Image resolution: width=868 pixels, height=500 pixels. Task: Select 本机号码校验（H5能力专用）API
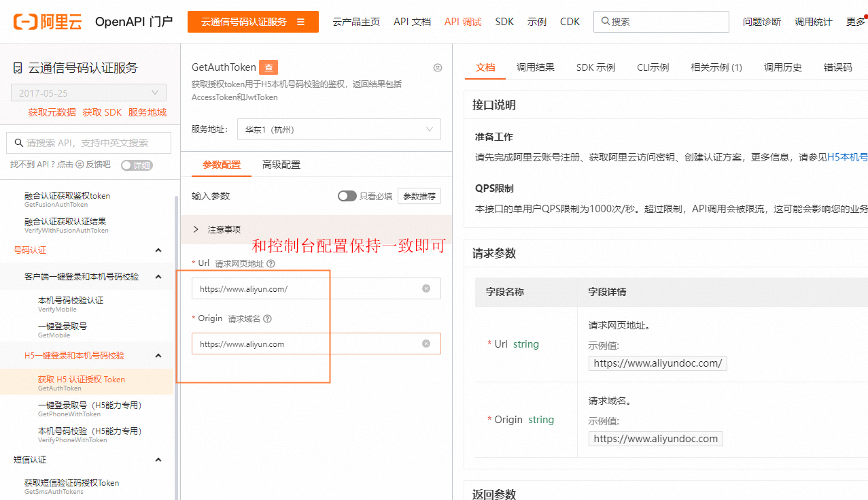tap(90, 435)
